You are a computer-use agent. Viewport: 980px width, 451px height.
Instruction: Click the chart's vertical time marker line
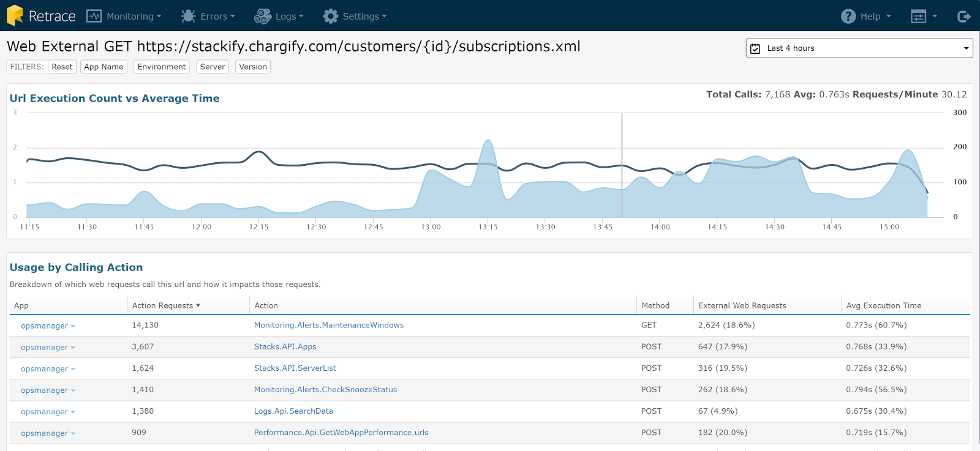(x=622, y=165)
